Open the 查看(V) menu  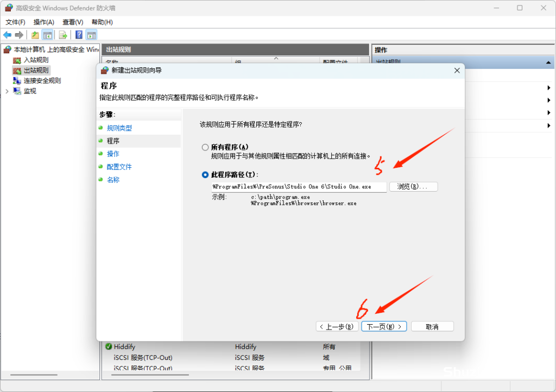[73, 22]
